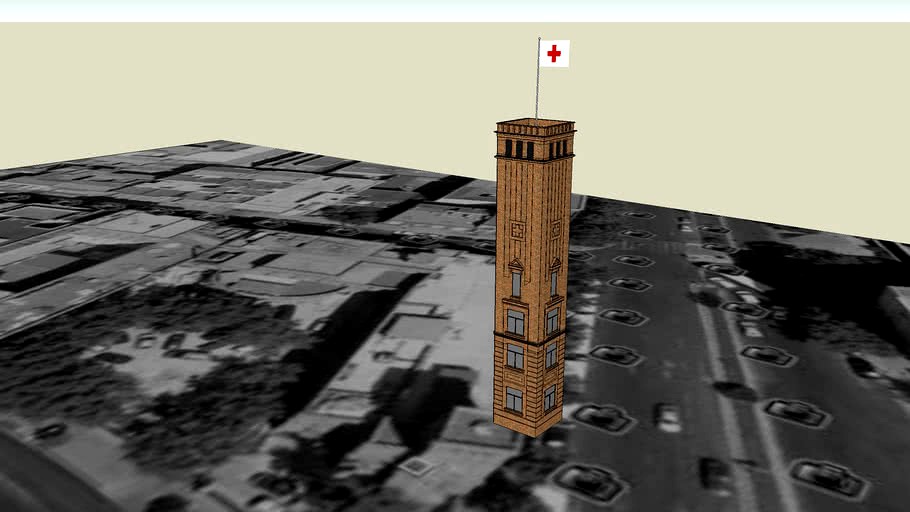Click the square ornamental panel on the right face
Image resolution: width=910 pixels, height=512 pixels.
pyautogui.click(x=554, y=229)
